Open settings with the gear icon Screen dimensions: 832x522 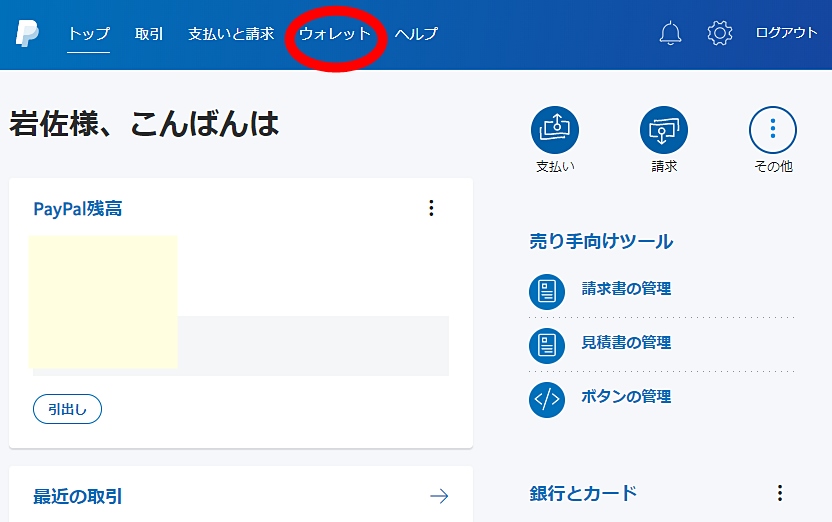[x=719, y=33]
